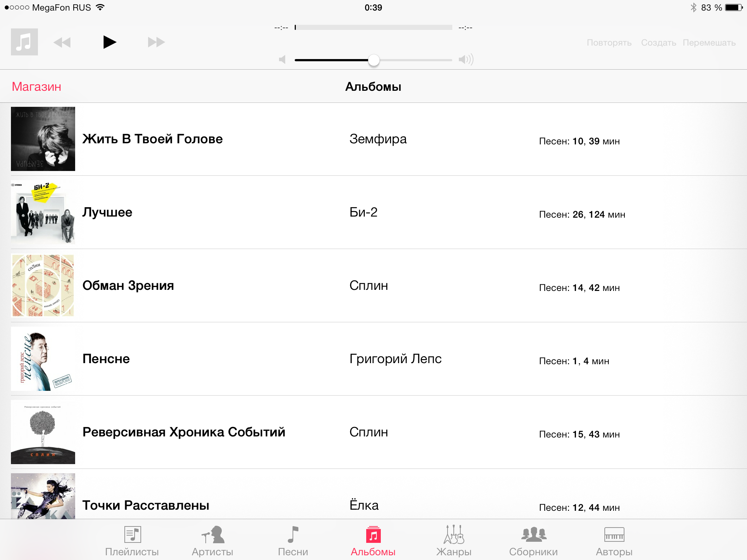Open Би-2 album Лучшее
747x560 pixels.
(x=373, y=212)
